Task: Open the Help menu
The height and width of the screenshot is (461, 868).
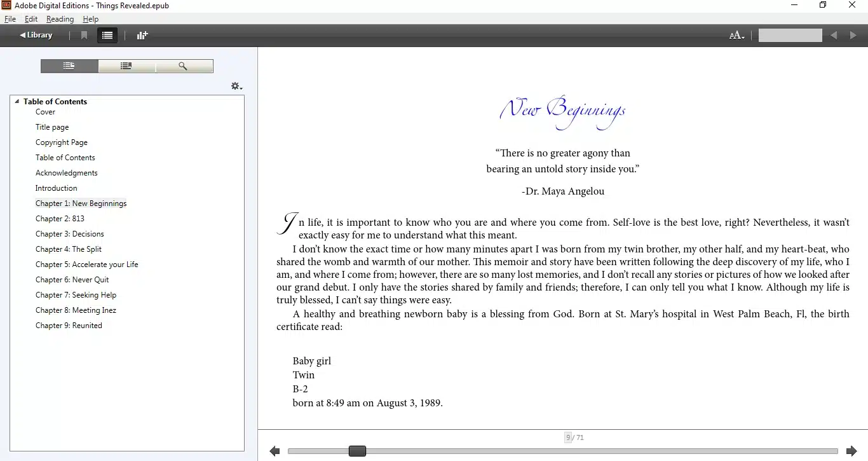Action: [x=91, y=19]
